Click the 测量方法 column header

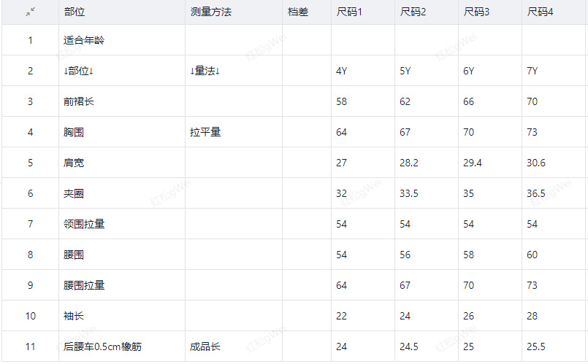click(x=210, y=12)
